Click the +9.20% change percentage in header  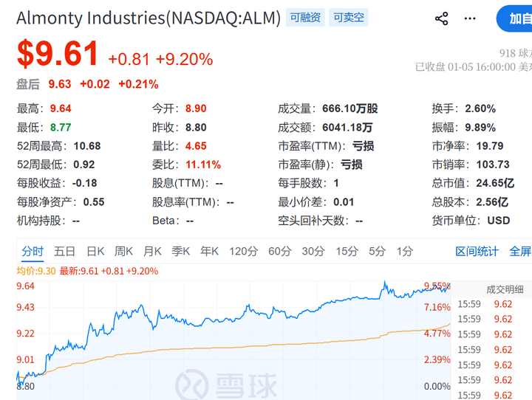(184, 59)
